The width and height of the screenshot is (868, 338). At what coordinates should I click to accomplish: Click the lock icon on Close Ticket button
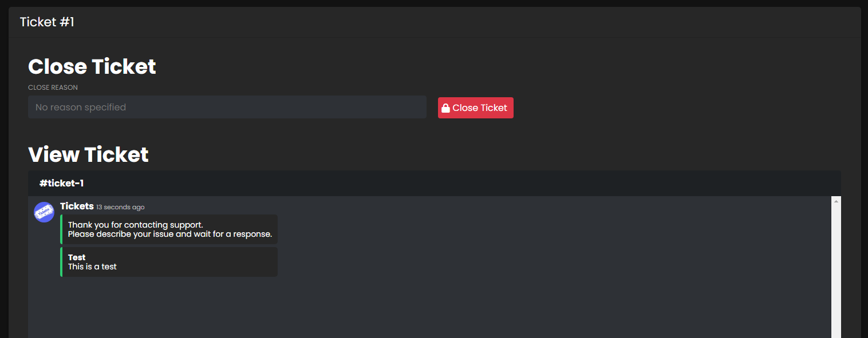(x=445, y=108)
